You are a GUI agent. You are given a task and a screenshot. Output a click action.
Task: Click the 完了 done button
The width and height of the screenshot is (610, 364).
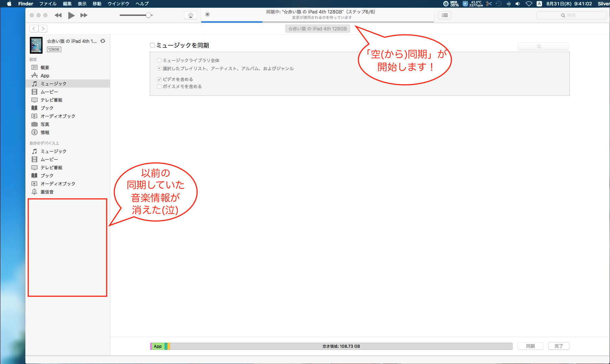559,346
